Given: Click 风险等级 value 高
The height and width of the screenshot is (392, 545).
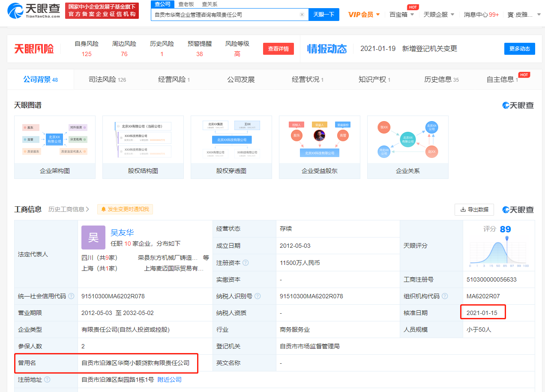Looking at the screenshot, I should pyautogui.click(x=237, y=54).
